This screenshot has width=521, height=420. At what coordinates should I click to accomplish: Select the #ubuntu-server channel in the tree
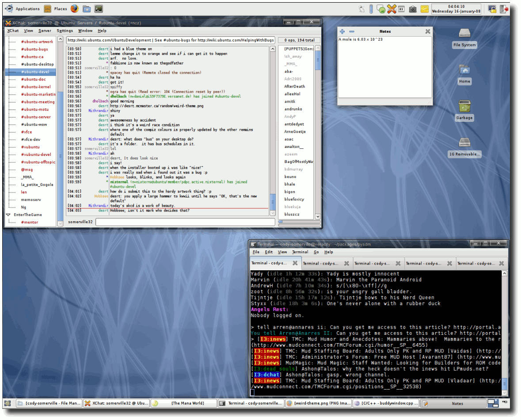[x=36, y=117]
